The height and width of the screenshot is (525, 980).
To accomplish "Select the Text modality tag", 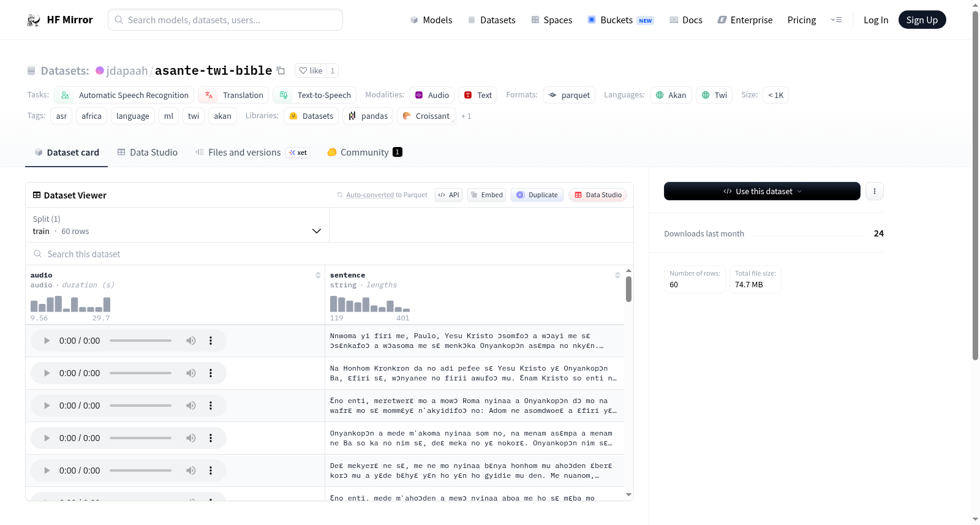I will [x=478, y=95].
